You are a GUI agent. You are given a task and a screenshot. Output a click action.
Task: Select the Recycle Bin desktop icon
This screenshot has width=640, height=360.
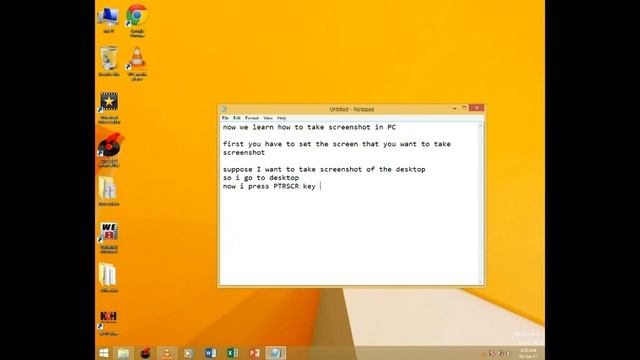click(109, 62)
